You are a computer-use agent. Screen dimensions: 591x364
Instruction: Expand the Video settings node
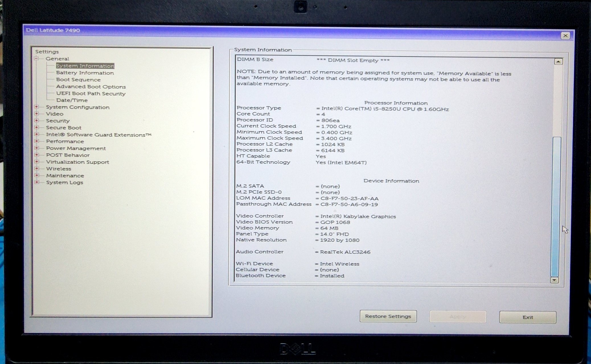pyautogui.click(x=37, y=114)
